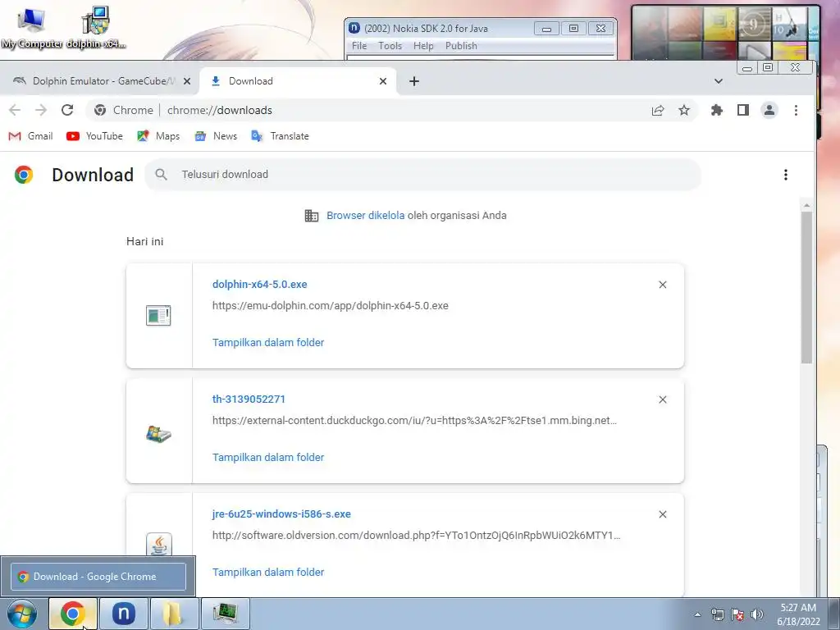Image resolution: width=840 pixels, height=630 pixels.
Task: Select the Download - Google Chrome taskbar preview
Action: click(x=98, y=577)
